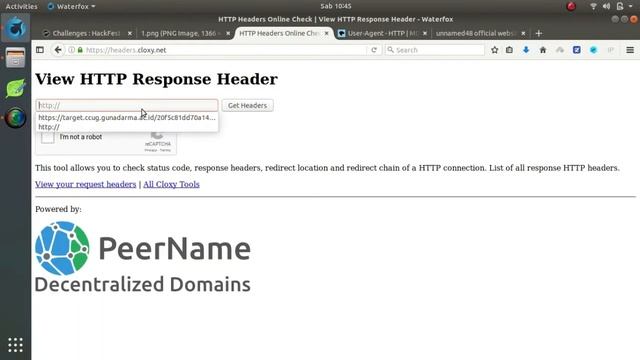Viewport: 640px width, 360px height.
Task: Show site information icon in URL bar
Action: pyautogui.click(x=71, y=50)
